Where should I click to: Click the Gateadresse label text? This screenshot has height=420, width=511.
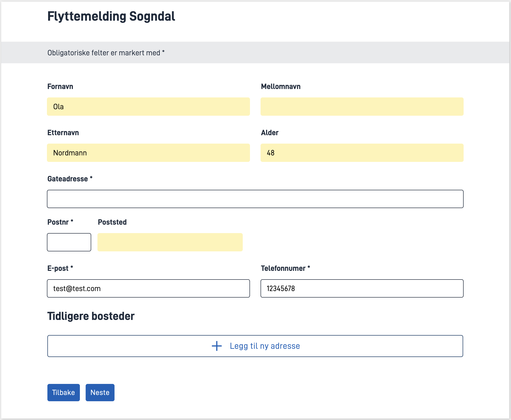click(x=68, y=179)
